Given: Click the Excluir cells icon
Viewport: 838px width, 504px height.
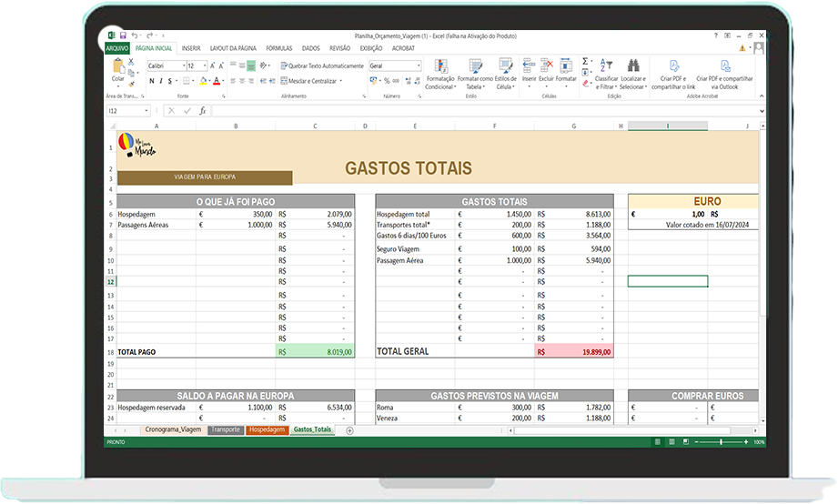Looking at the screenshot, I should coord(546,66).
